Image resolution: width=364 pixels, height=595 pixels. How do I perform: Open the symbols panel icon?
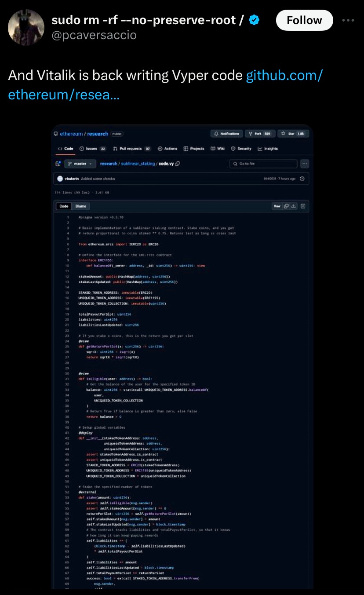tap(303, 206)
